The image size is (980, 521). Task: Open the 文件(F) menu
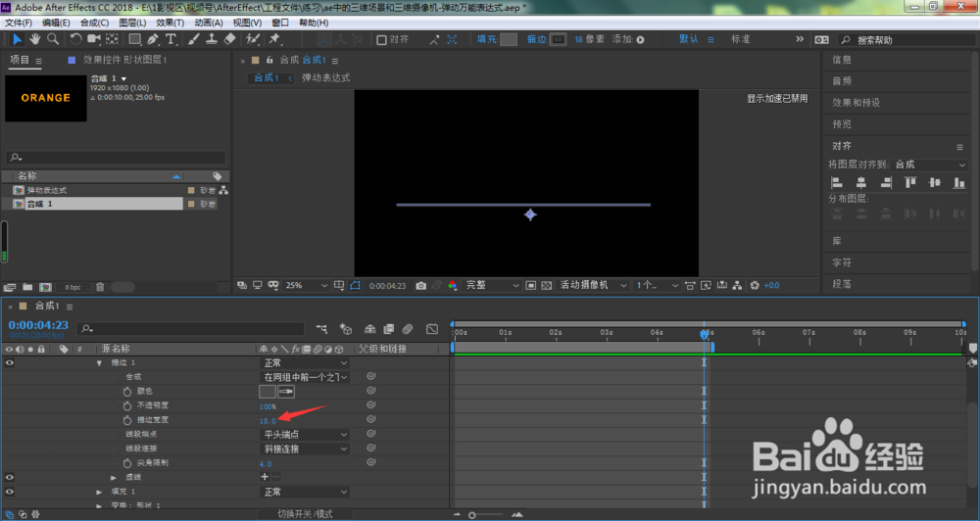tap(19, 23)
